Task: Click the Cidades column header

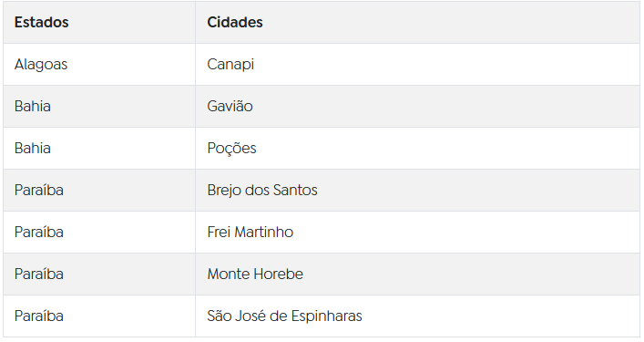Action: pos(417,22)
